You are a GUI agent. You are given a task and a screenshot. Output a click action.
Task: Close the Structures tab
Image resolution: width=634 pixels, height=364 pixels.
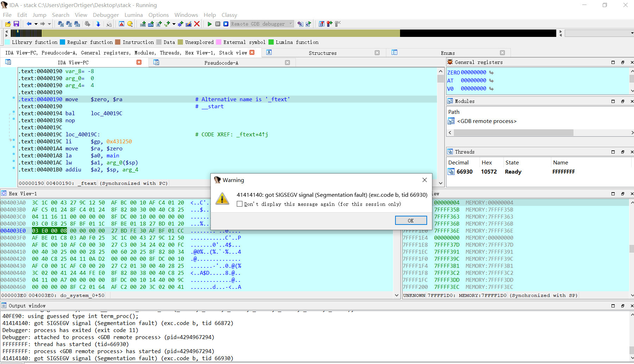[x=377, y=53]
